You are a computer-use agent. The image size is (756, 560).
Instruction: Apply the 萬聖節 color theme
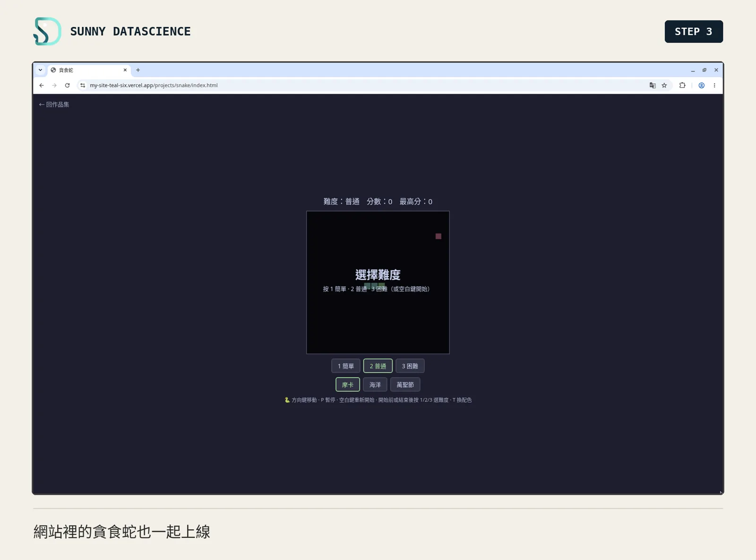[x=405, y=385]
